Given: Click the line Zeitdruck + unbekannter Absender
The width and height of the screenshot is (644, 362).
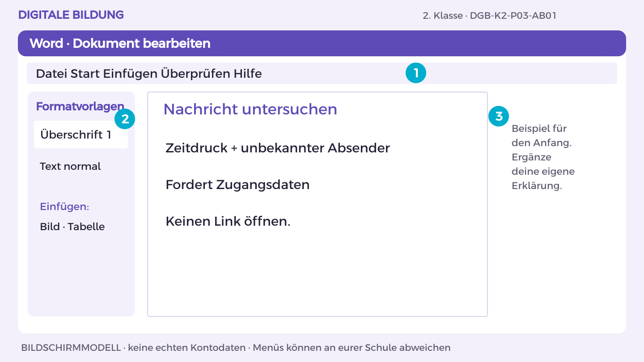Looking at the screenshot, I should click(278, 148).
